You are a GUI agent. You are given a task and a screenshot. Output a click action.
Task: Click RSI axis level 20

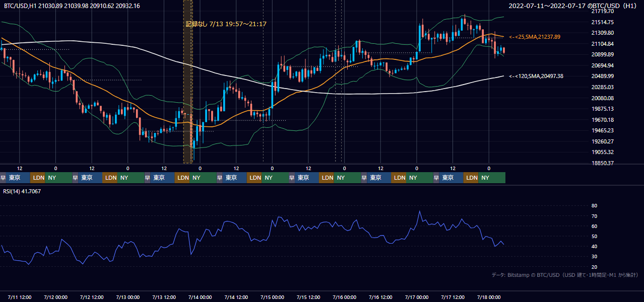(594, 267)
